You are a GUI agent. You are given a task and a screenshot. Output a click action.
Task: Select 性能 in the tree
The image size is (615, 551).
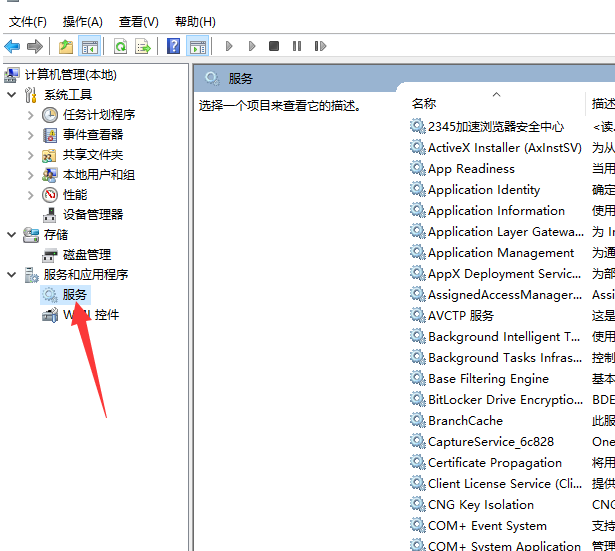[75, 195]
